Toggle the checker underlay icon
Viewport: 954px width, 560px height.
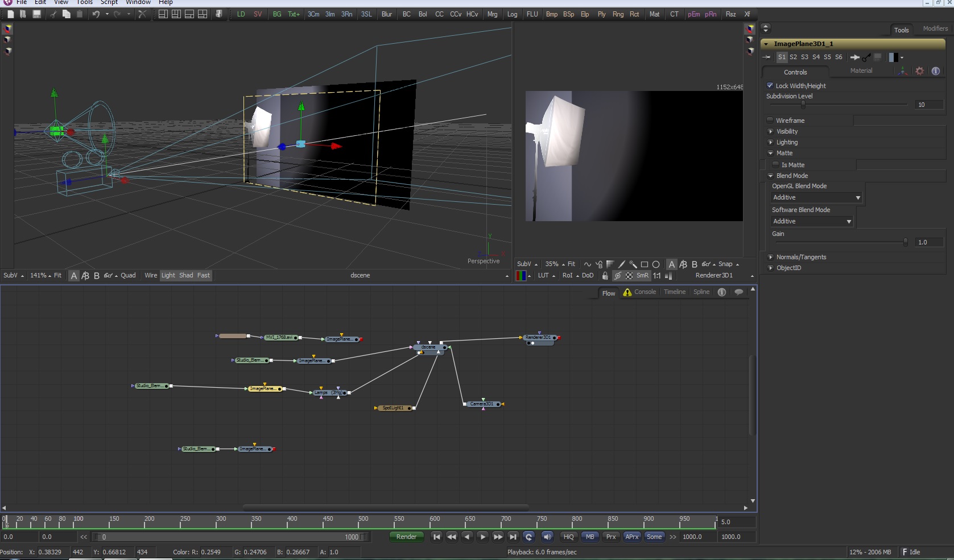pos(629,276)
